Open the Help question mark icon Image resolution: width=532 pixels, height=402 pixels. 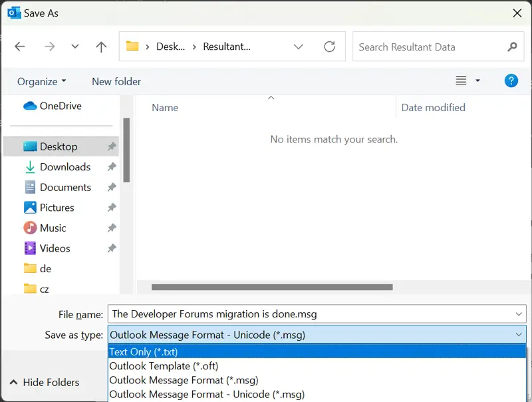coord(511,81)
